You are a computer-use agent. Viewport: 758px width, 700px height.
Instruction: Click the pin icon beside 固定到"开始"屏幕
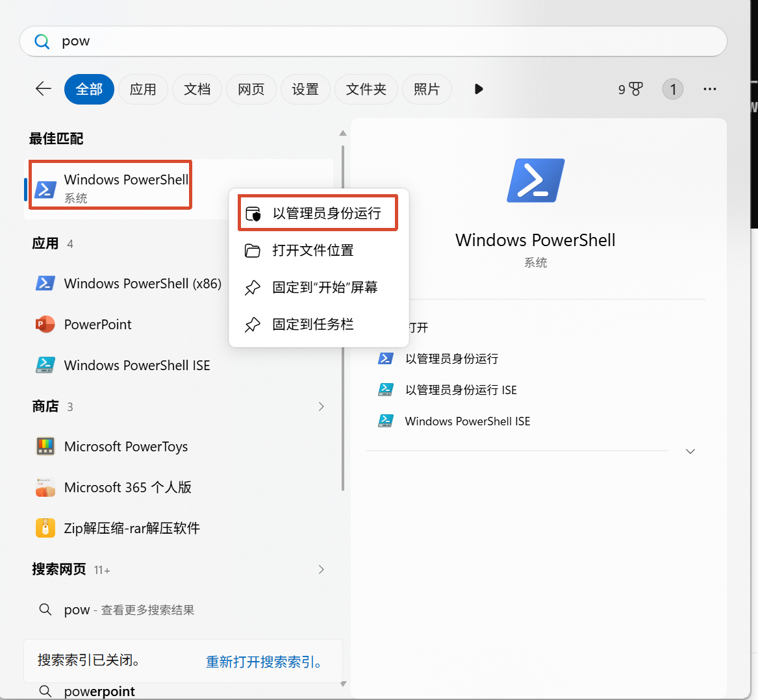[253, 288]
